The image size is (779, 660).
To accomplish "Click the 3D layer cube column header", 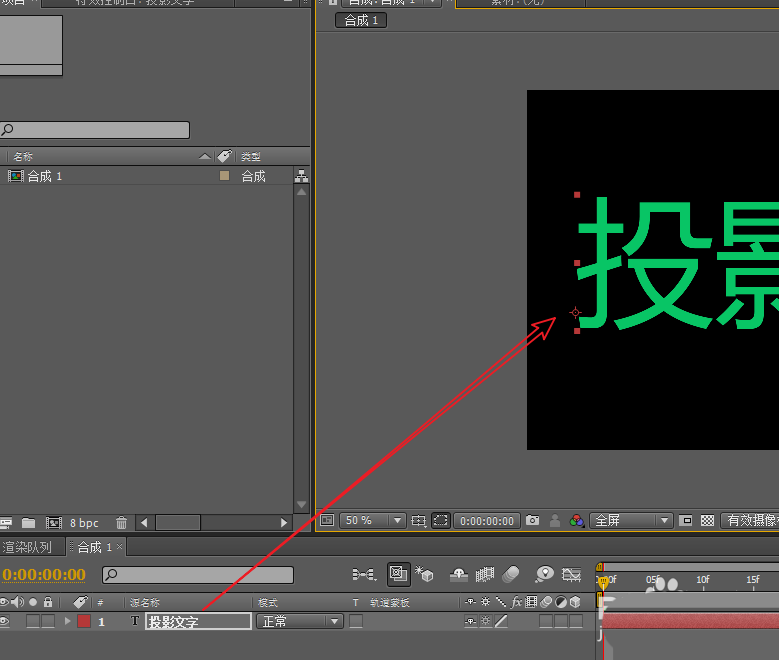I will coord(575,602).
